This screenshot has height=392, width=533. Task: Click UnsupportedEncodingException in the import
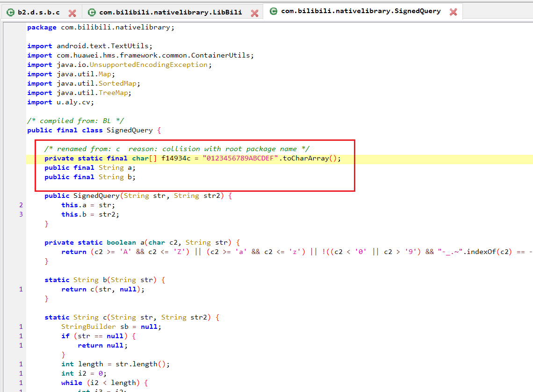point(149,65)
